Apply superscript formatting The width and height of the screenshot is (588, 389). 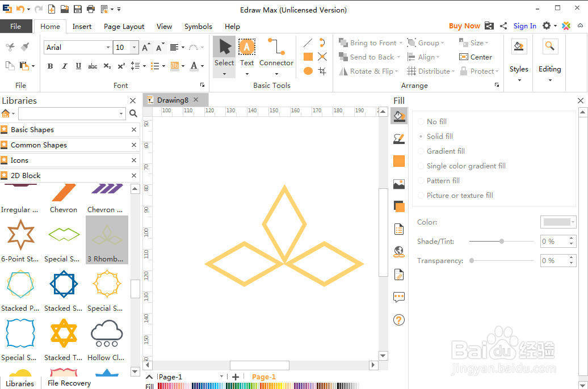(121, 66)
